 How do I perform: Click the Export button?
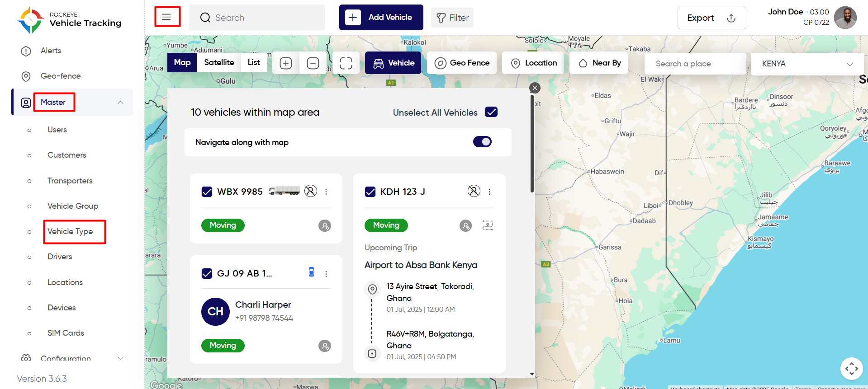711,18
